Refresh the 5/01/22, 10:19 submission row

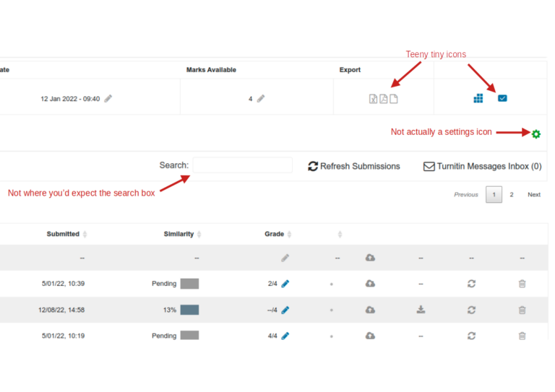[471, 336]
